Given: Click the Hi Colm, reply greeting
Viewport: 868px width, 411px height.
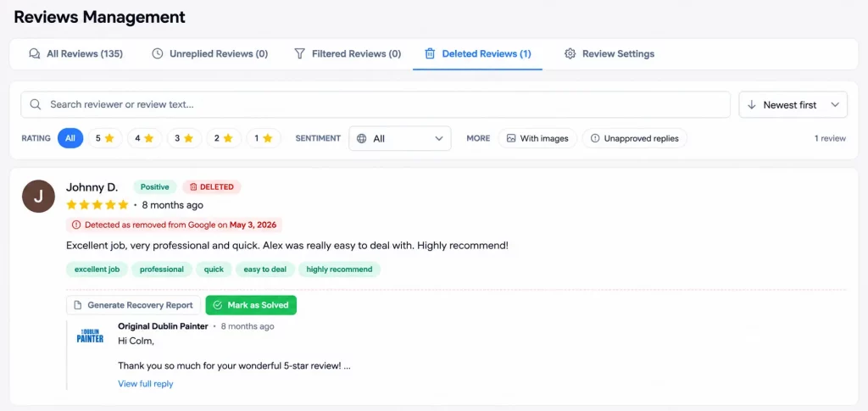Looking at the screenshot, I should tap(136, 341).
